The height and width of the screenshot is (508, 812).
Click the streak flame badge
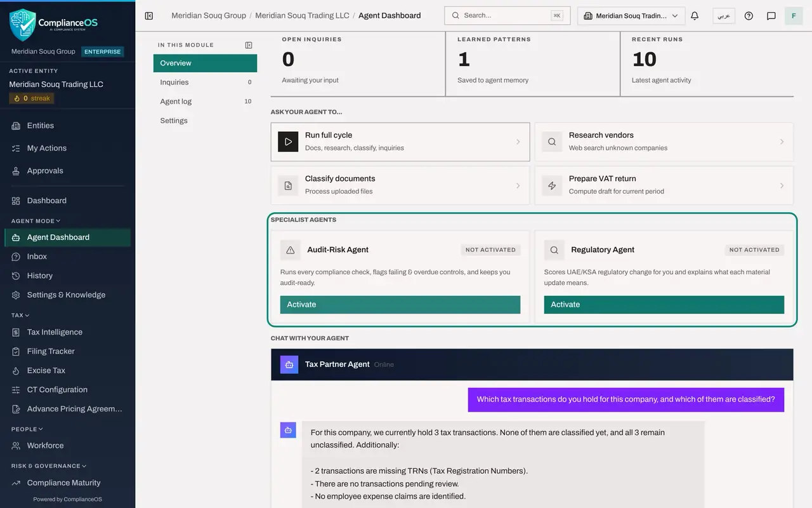pyautogui.click(x=32, y=98)
